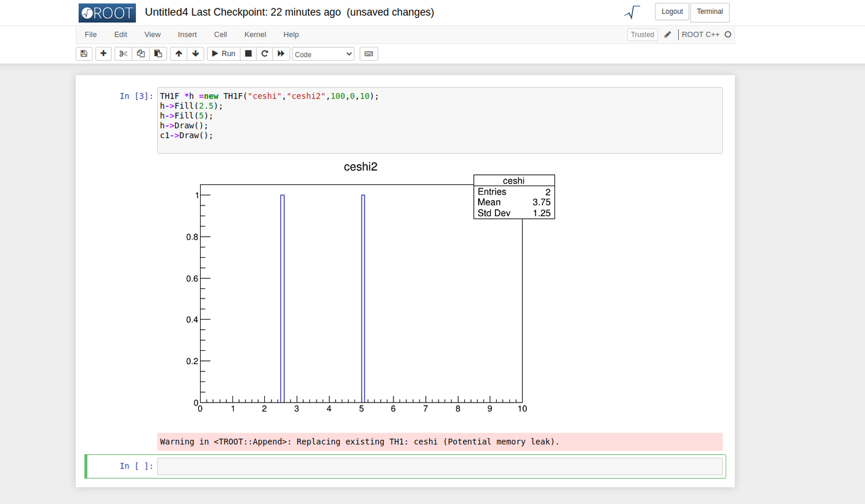Open the Terminal button
Image resolution: width=865 pixels, height=504 pixels.
coord(710,12)
